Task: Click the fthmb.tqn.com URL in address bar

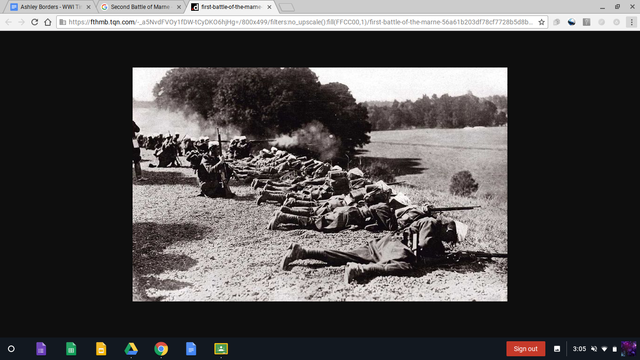Action: point(300,22)
